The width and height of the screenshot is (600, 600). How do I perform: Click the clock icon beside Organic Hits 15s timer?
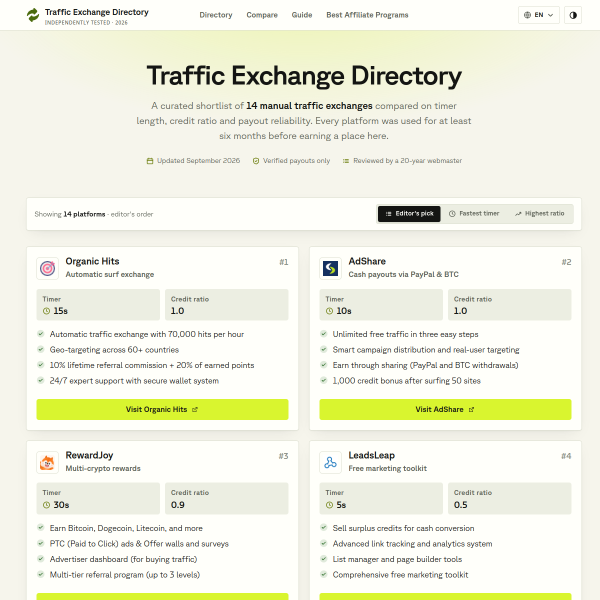click(46, 311)
